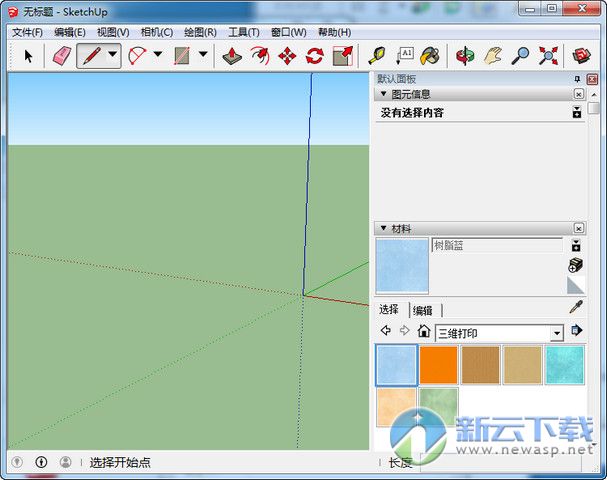Go back in materials browser
This screenshot has height=480, width=607.
[x=386, y=331]
